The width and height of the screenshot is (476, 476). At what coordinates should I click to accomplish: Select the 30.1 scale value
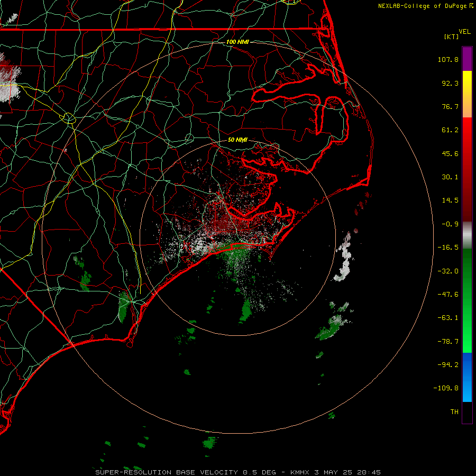click(450, 177)
